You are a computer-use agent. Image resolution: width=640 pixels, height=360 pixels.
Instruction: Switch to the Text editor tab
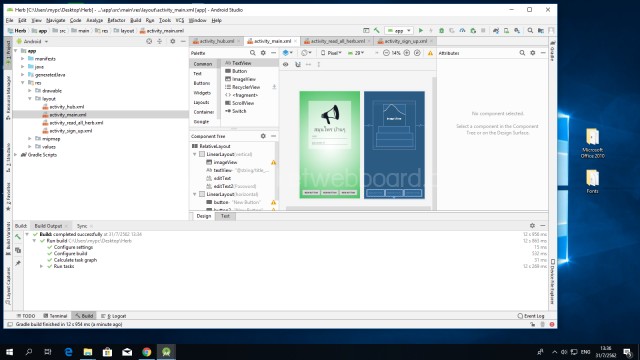pyautogui.click(x=225, y=216)
